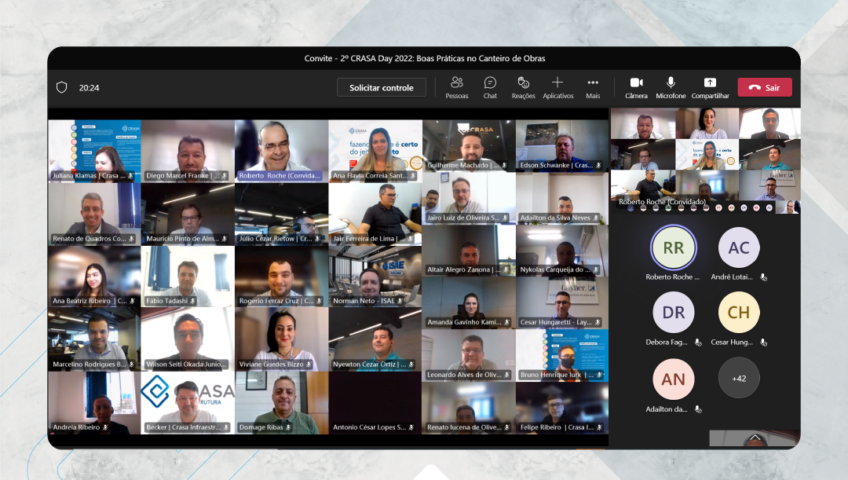Screen dimensions: 848x480
Task: Select Jairo Luiz de Oliveira video tile
Action: point(469,198)
